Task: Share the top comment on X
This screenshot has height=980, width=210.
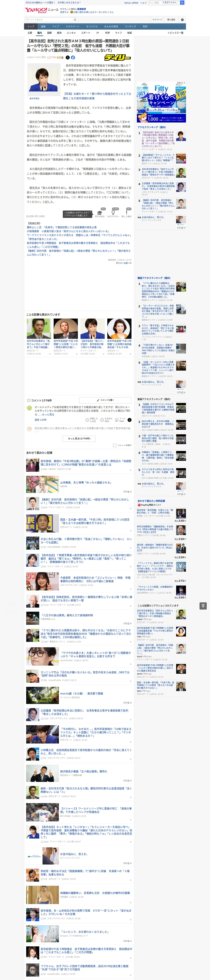Action: click(x=130, y=420)
